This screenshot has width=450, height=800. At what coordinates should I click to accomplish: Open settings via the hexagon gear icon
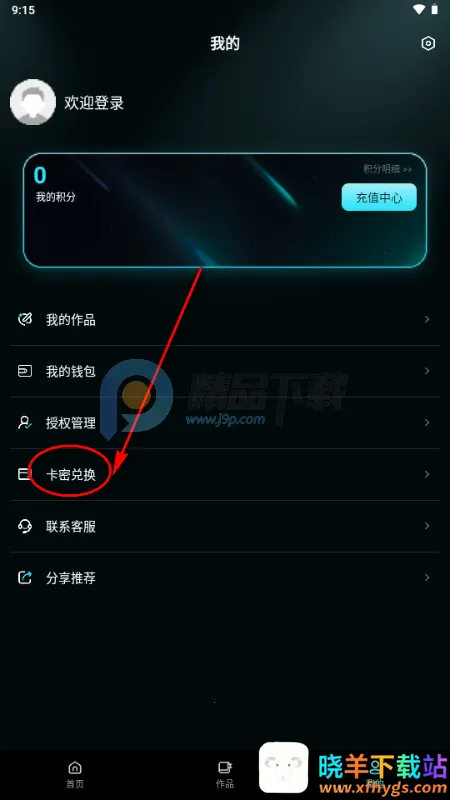428,43
